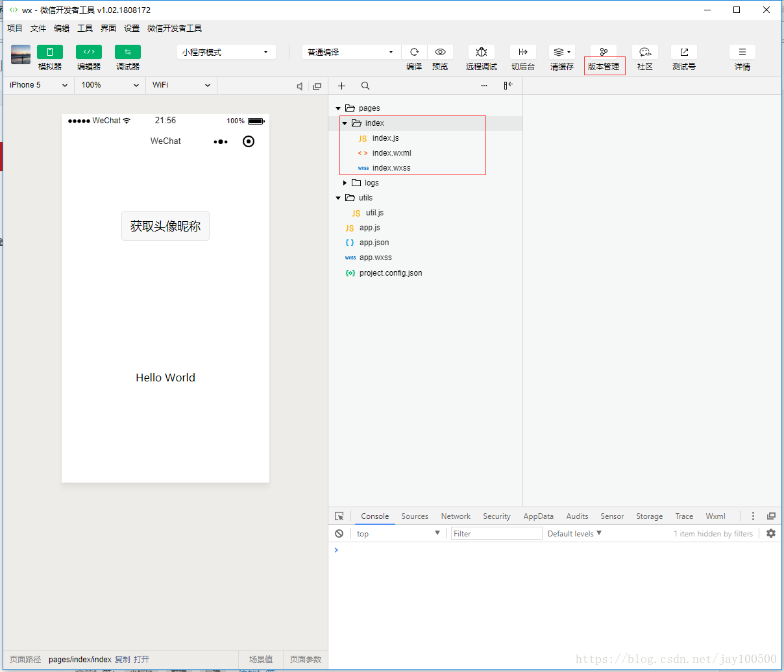Click the clear console icon

(339, 533)
